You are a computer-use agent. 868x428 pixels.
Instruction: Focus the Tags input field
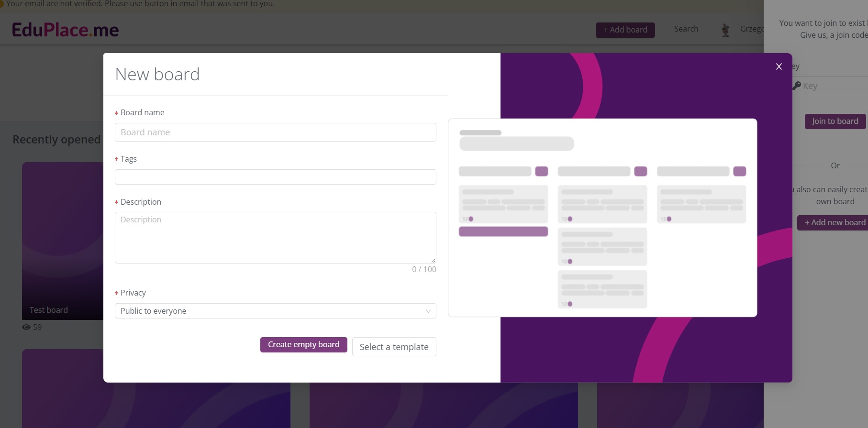pyautogui.click(x=275, y=177)
